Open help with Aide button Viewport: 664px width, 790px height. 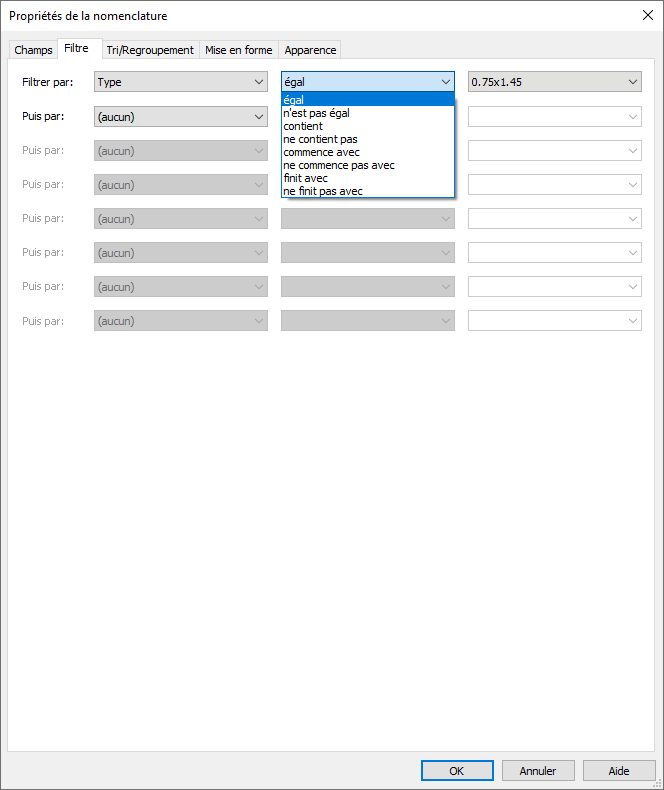(619, 771)
